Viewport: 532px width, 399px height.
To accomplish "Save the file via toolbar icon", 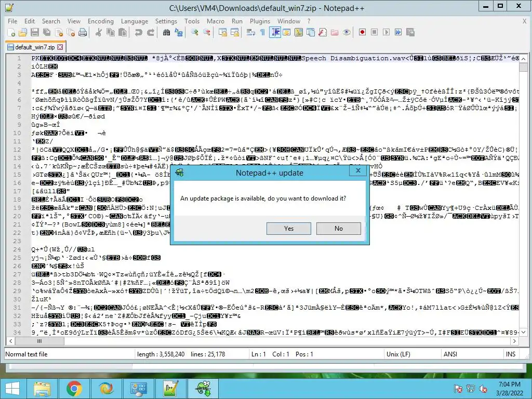I will [x=35, y=32].
